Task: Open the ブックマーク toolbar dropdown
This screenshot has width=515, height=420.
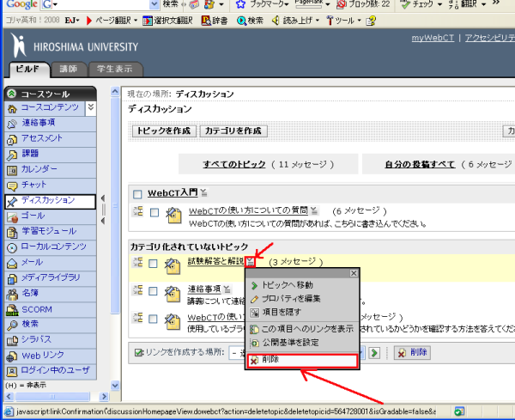Action: [287, 4]
